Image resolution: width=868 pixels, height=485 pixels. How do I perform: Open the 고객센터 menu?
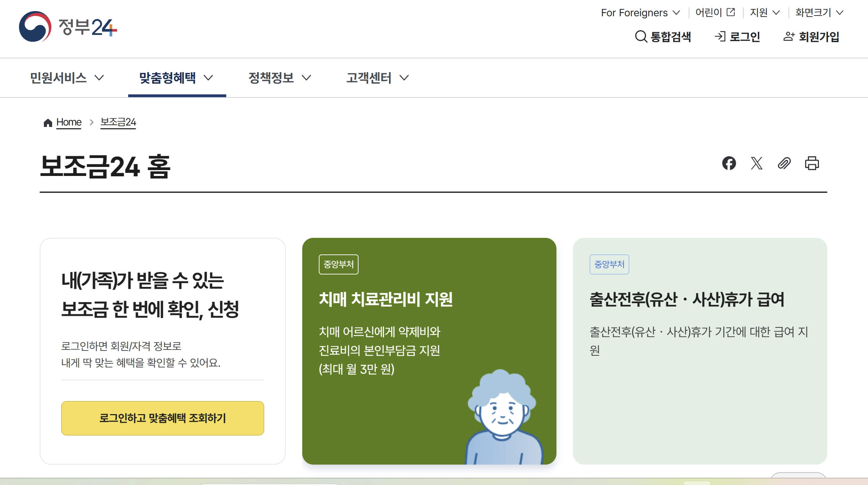pyautogui.click(x=377, y=78)
